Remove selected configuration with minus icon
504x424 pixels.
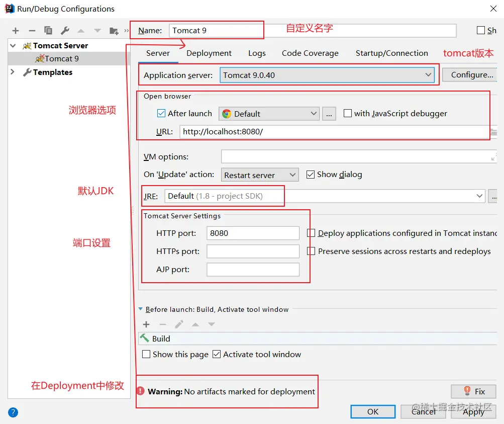pyautogui.click(x=32, y=31)
